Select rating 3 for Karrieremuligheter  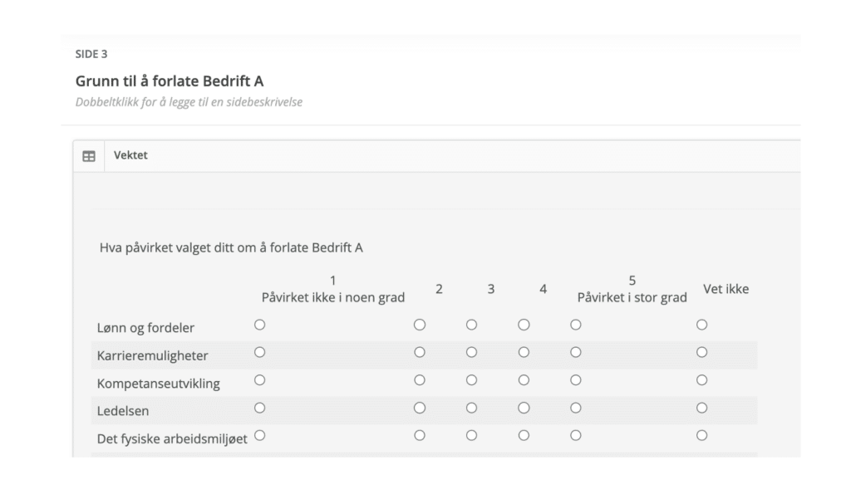(x=472, y=352)
